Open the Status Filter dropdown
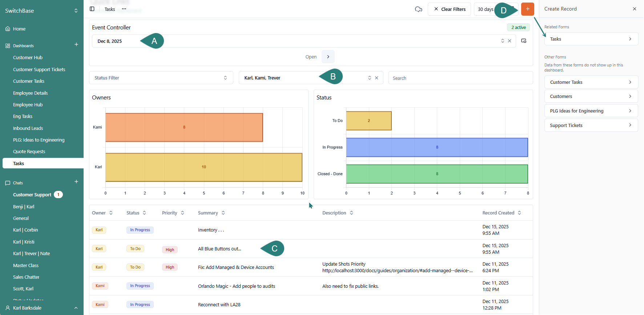Viewport: 644px width, 315px height. (x=161, y=78)
